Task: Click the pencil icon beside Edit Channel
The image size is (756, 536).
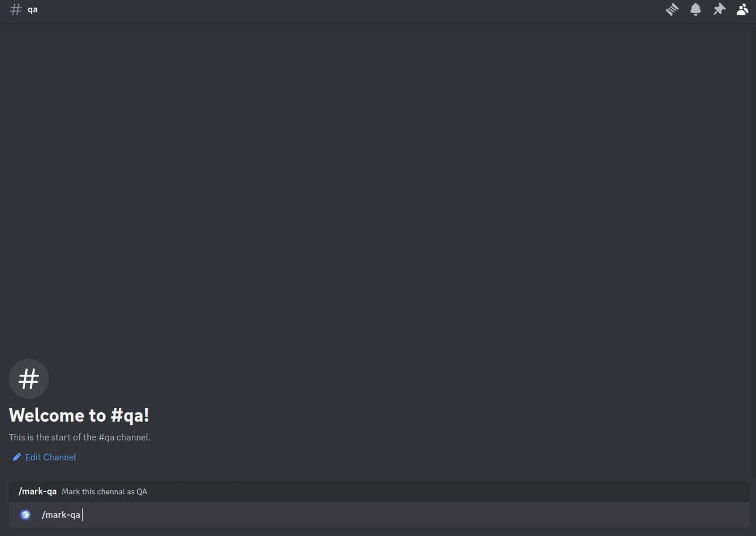Action: coord(17,457)
